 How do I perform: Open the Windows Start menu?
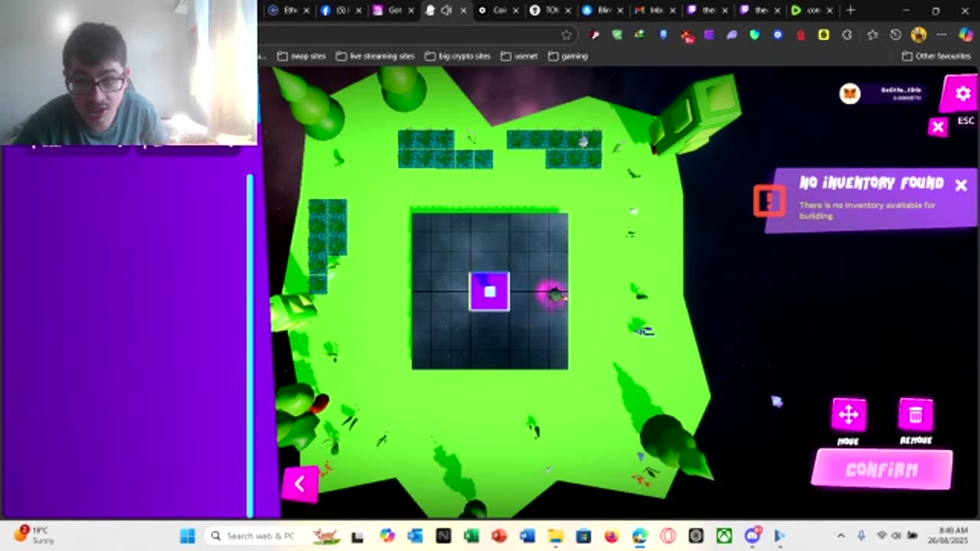(188, 536)
